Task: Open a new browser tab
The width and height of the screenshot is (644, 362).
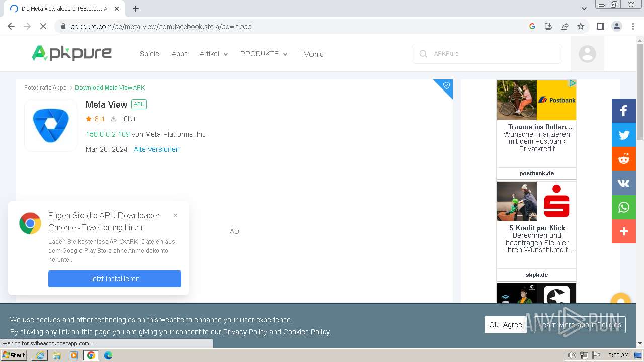Action: click(x=136, y=9)
